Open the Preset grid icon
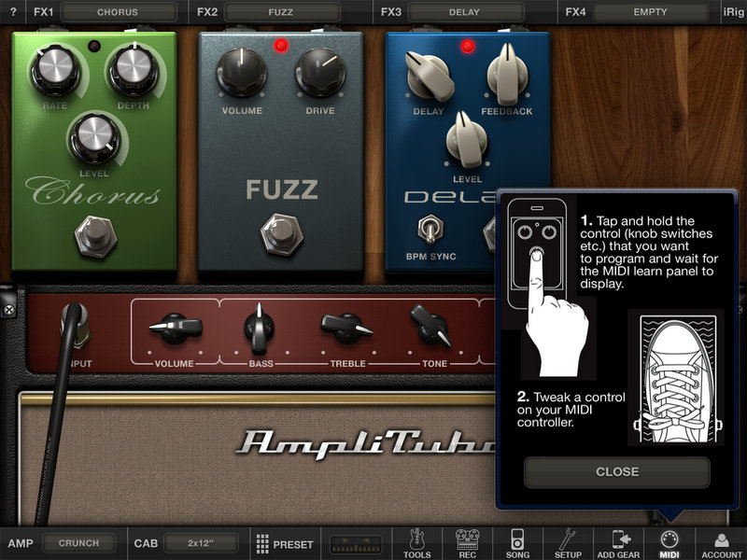The image size is (747, 560). click(x=262, y=543)
